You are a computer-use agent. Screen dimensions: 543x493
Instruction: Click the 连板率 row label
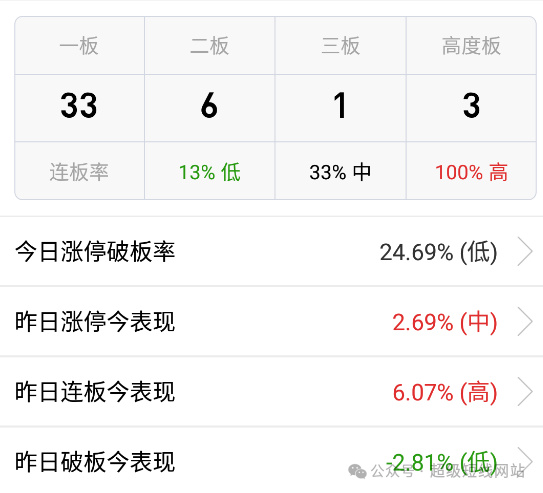79,172
